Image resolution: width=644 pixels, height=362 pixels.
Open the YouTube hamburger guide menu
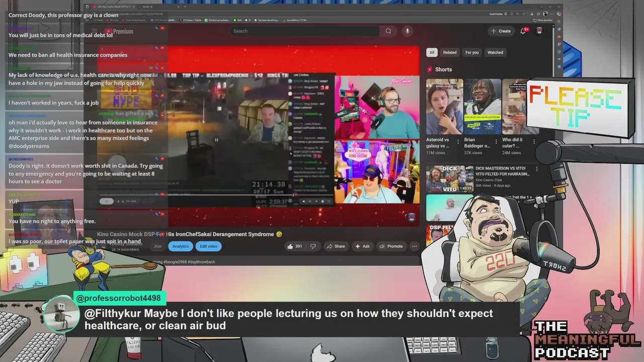point(94,31)
